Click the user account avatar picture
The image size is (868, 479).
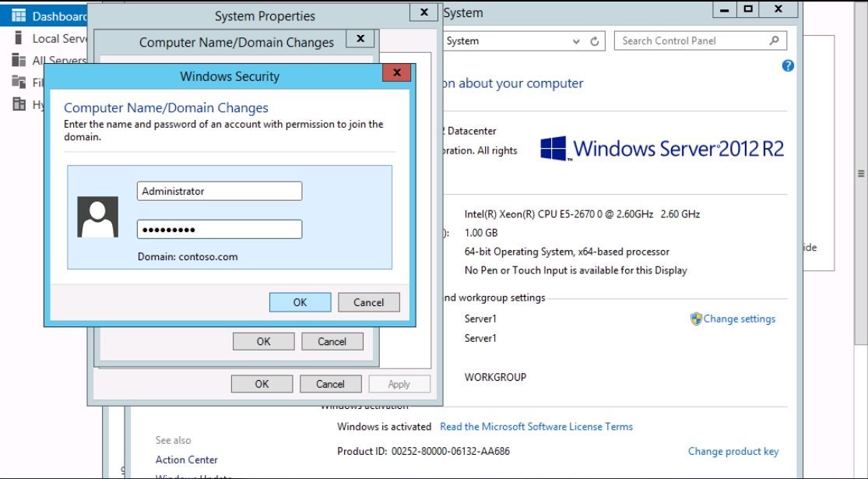pyautogui.click(x=98, y=217)
